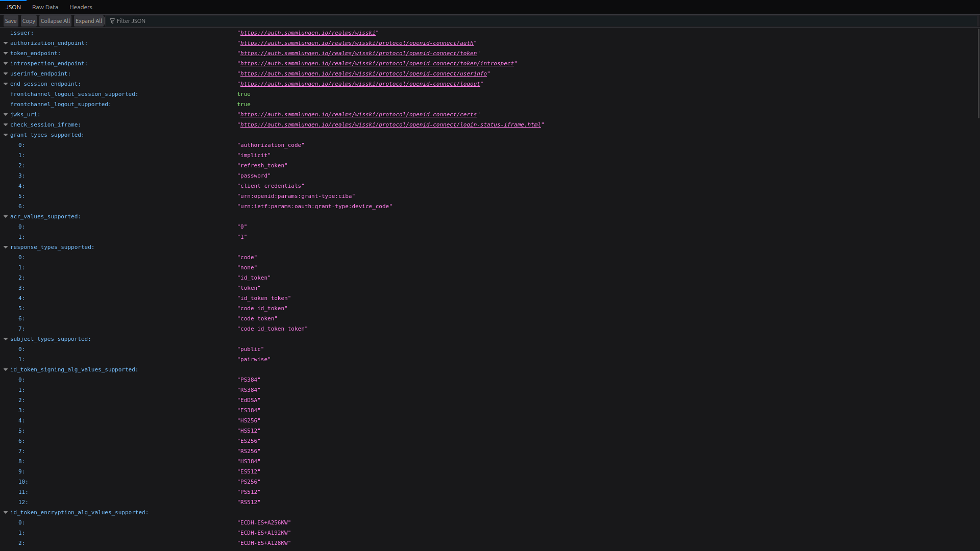The width and height of the screenshot is (980, 551).
Task: Select the JSON tab
Action: pos(13,7)
